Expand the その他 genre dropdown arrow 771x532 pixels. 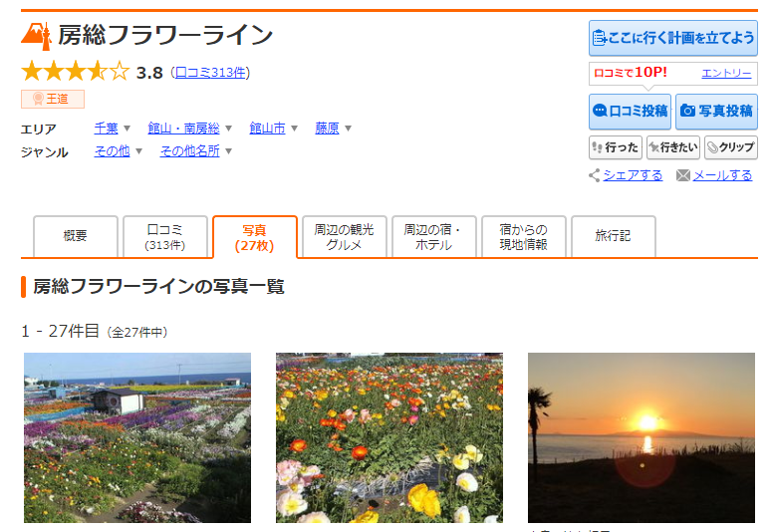(138, 151)
